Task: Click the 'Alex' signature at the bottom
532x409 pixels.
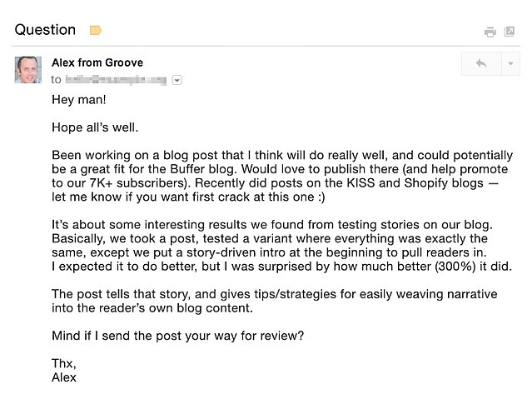Action: click(x=64, y=377)
